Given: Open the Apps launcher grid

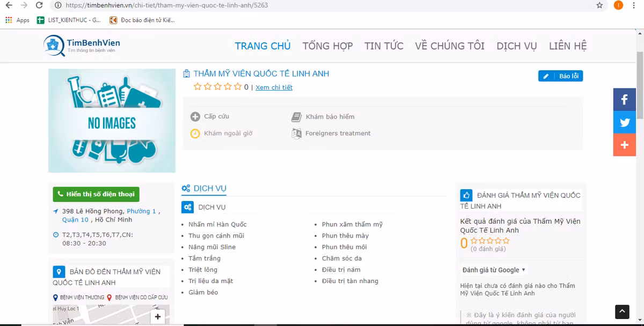Looking at the screenshot, I should pos(9,20).
